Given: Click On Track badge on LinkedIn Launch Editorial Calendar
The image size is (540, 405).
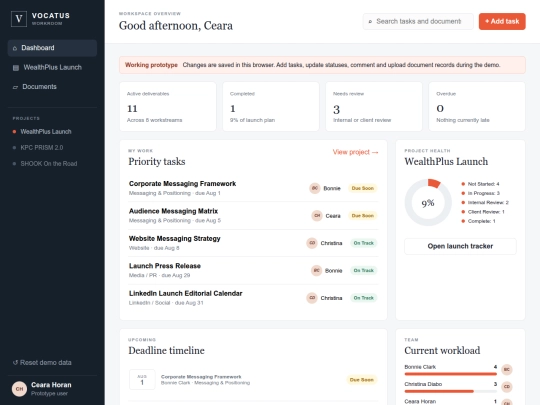Looking at the screenshot, I should tap(364, 298).
